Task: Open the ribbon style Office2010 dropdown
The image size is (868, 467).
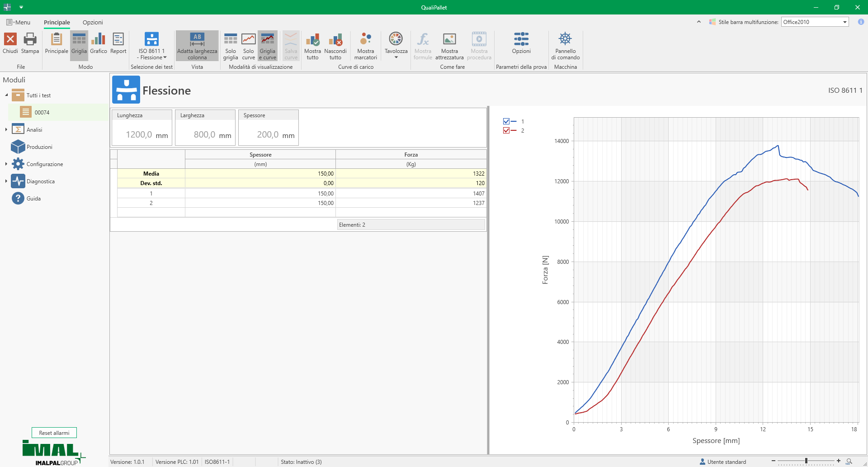Action: pyautogui.click(x=844, y=22)
